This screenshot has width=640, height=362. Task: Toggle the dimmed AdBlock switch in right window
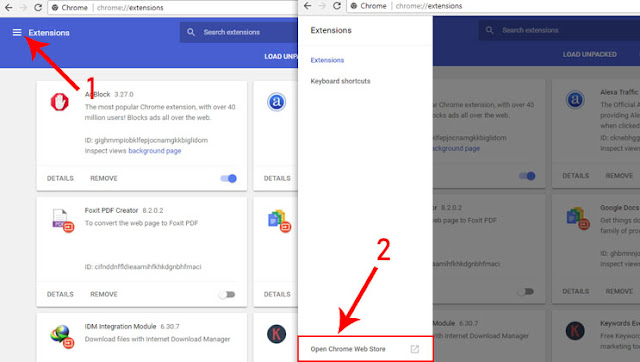527,176
